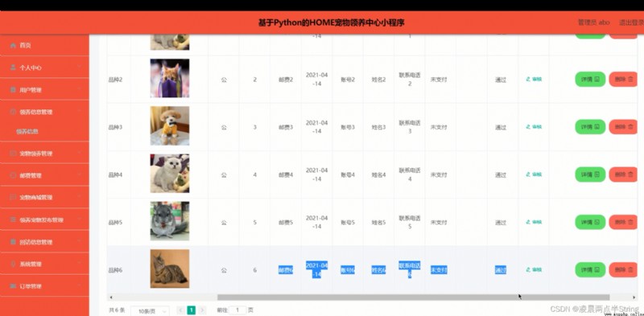
Task: Open the 10条/页 page size dropdown
Action: 150,311
